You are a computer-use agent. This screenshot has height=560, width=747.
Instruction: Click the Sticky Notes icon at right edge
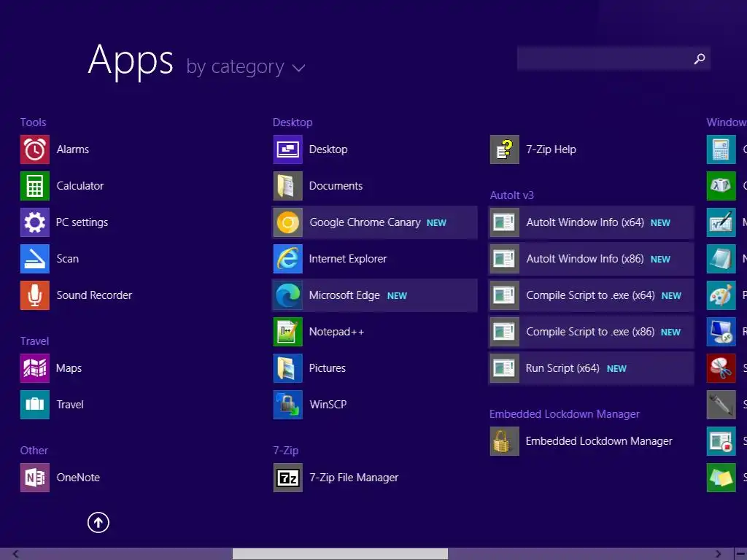point(721,478)
